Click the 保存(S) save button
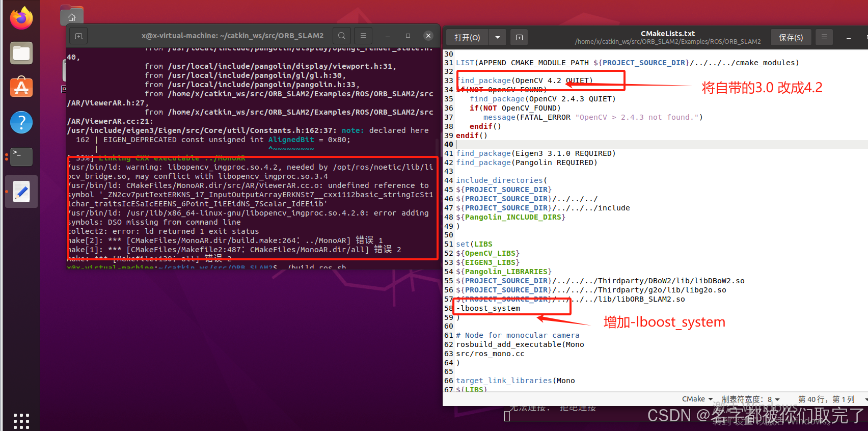The height and width of the screenshot is (431, 868). click(791, 37)
